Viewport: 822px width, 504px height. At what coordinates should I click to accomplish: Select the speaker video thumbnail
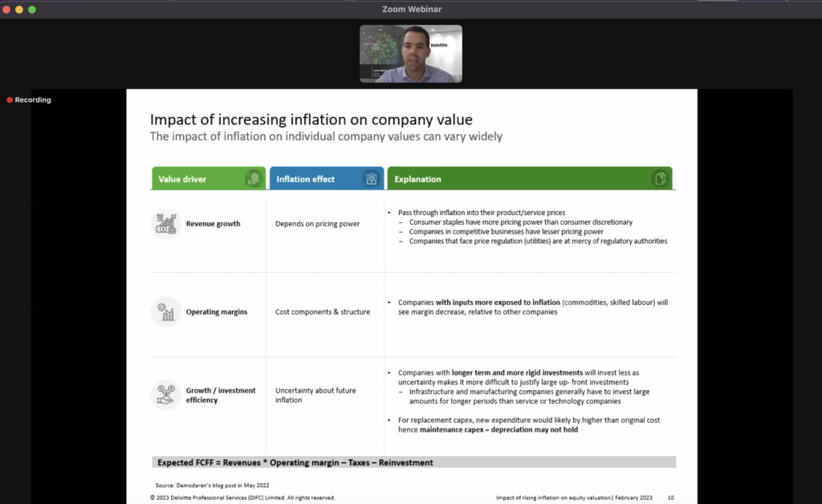pyautogui.click(x=411, y=54)
